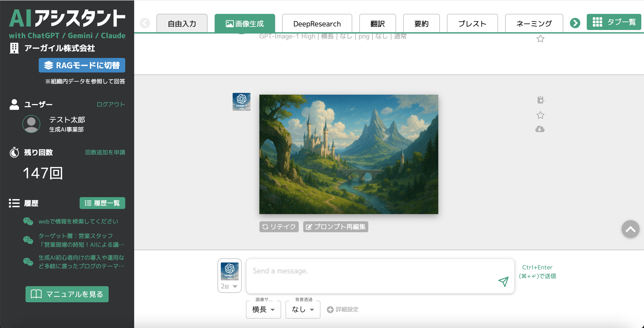
Task: Click the send message paper-plane icon
Action: tap(503, 281)
